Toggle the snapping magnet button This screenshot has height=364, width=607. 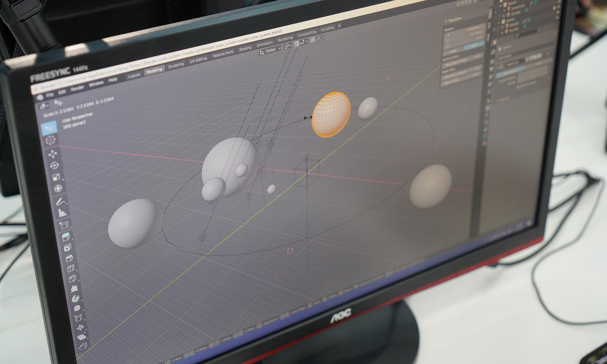coord(297,44)
